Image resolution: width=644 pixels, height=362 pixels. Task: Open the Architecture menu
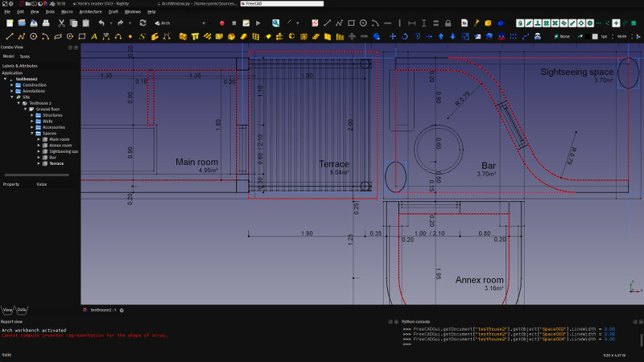(90, 12)
